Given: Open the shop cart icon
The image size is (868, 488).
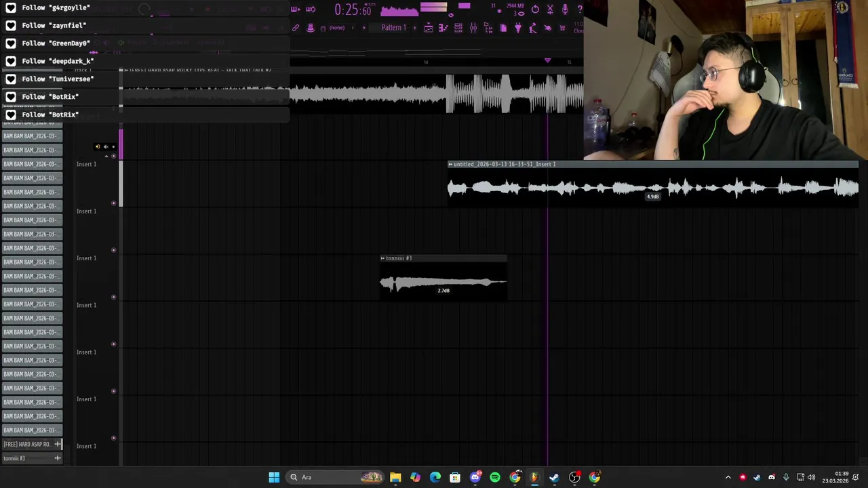Looking at the screenshot, I should (x=562, y=28).
